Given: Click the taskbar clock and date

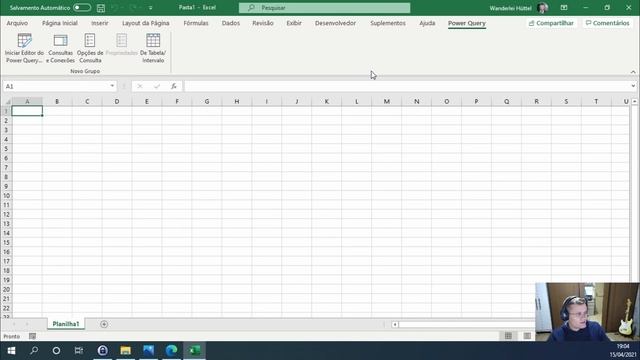Looking at the screenshot, I should coord(623,351).
